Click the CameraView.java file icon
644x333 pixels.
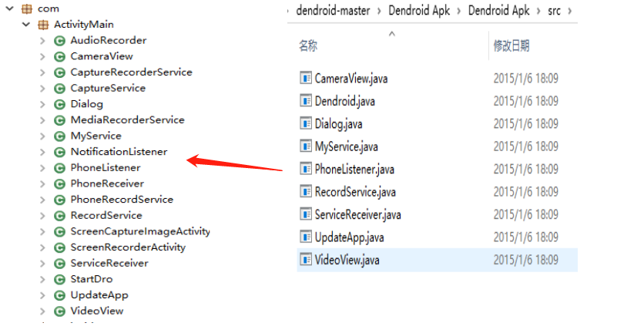click(x=306, y=78)
